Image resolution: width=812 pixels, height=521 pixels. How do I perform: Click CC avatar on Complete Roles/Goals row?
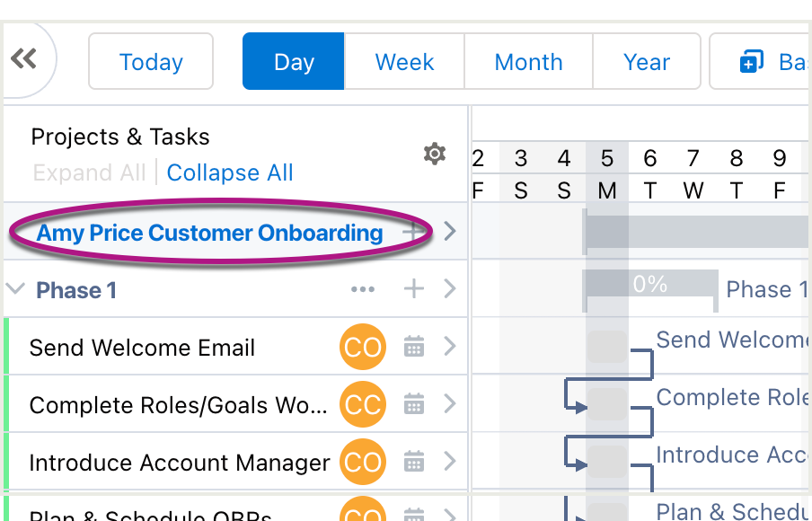pyautogui.click(x=363, y=404)
